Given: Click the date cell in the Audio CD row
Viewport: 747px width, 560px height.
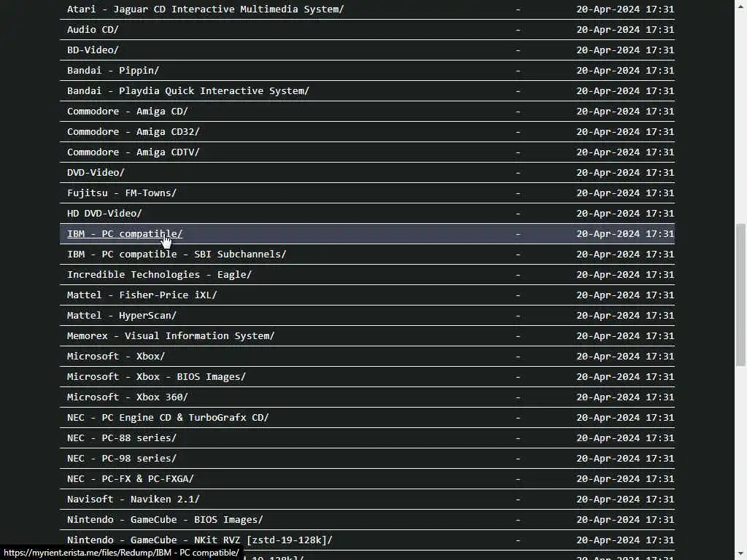Looking at the screenshot, I should point(625,29).
